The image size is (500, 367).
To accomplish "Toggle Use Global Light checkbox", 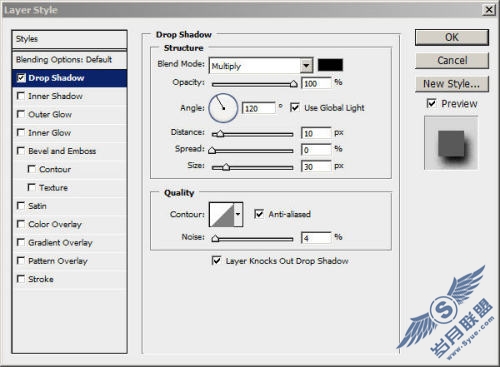I will 295,107.
